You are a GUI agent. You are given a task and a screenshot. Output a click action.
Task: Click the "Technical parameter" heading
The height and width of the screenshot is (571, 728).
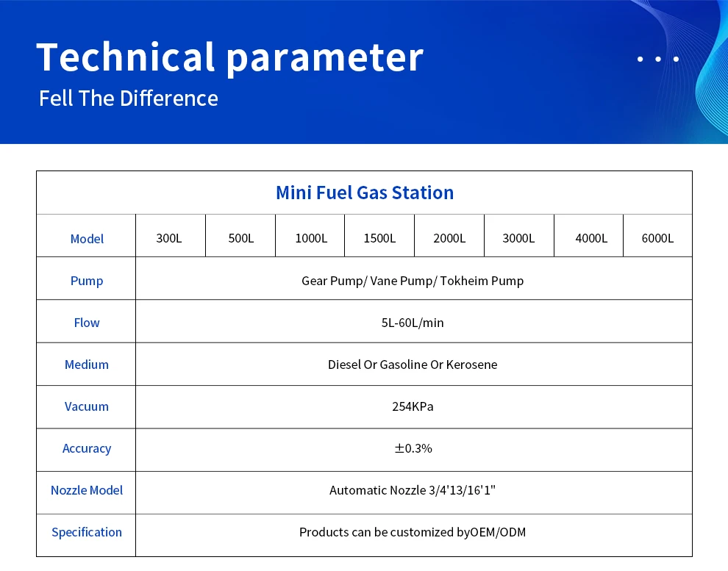point(229,57)
